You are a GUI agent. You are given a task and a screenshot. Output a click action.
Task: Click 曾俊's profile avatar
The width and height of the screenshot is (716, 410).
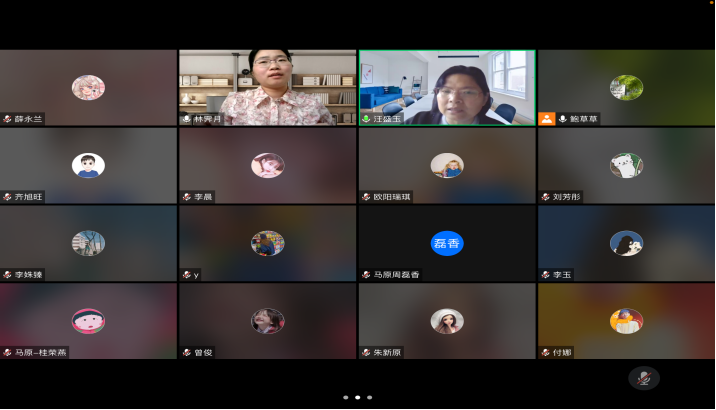267,321
